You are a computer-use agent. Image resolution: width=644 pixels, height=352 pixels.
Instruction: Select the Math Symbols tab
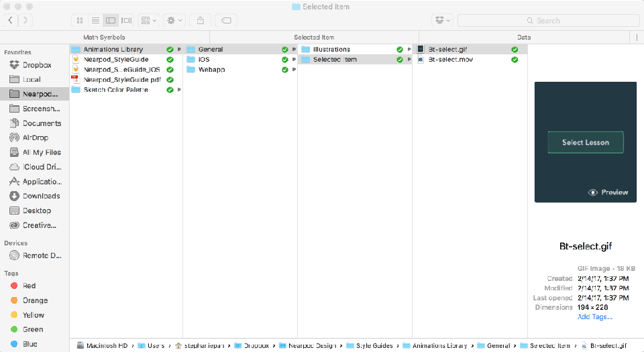105,38
